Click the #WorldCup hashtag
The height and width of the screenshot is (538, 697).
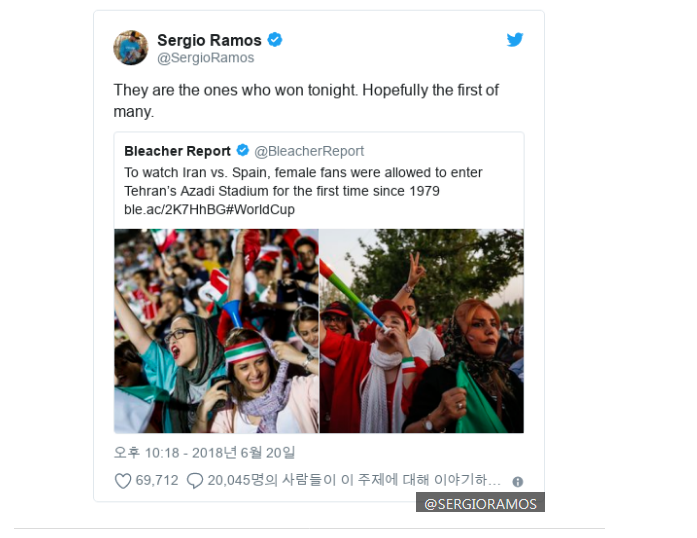261,209
